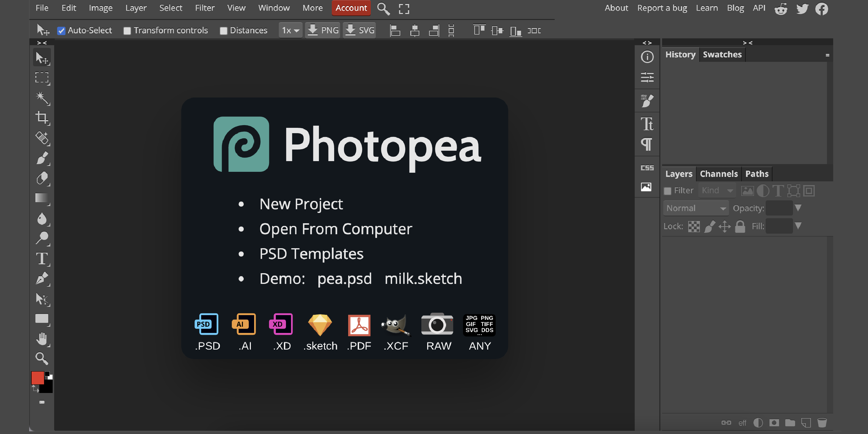Viewport: 868px width, 434px height.
Task: Select the Magic Wand tool
Action: pyautogui.click(x=42, y=98)
